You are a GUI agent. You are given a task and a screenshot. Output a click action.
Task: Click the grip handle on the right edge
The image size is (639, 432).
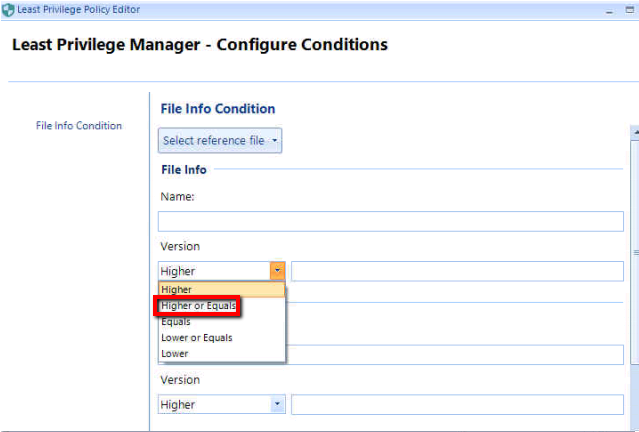coord(636,253)
